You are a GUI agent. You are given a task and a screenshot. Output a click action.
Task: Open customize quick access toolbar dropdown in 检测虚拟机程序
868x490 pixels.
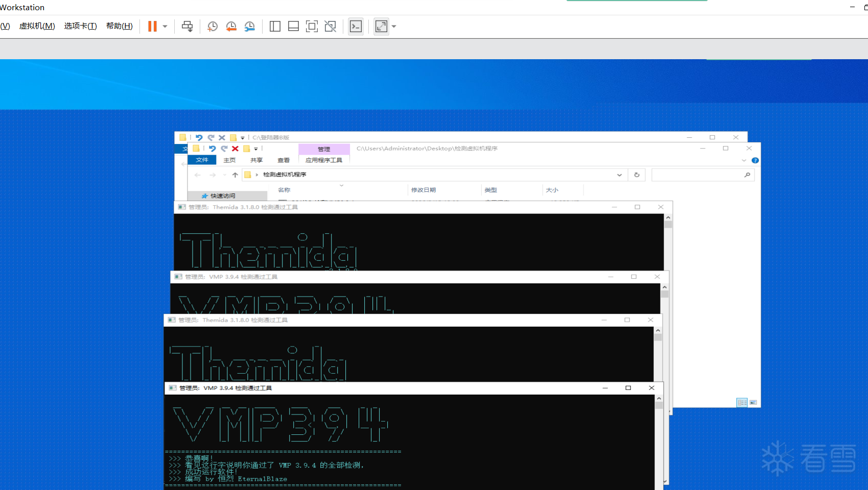pyautogui.click(x=256, y=149)
